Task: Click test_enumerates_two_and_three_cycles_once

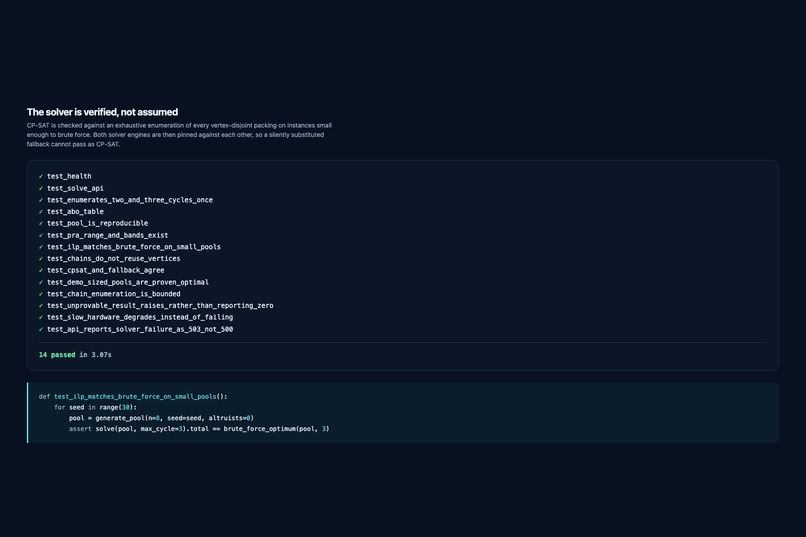Action: pos(125,200)
